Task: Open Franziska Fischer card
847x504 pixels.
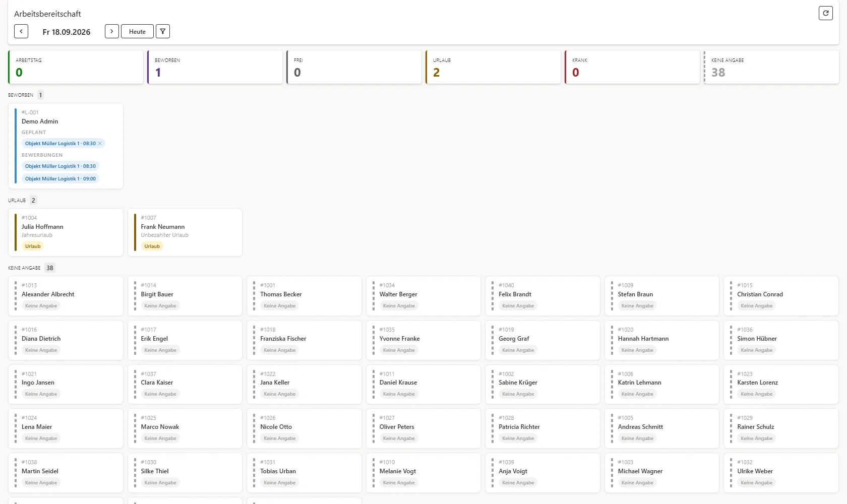Action: (304, 340)
